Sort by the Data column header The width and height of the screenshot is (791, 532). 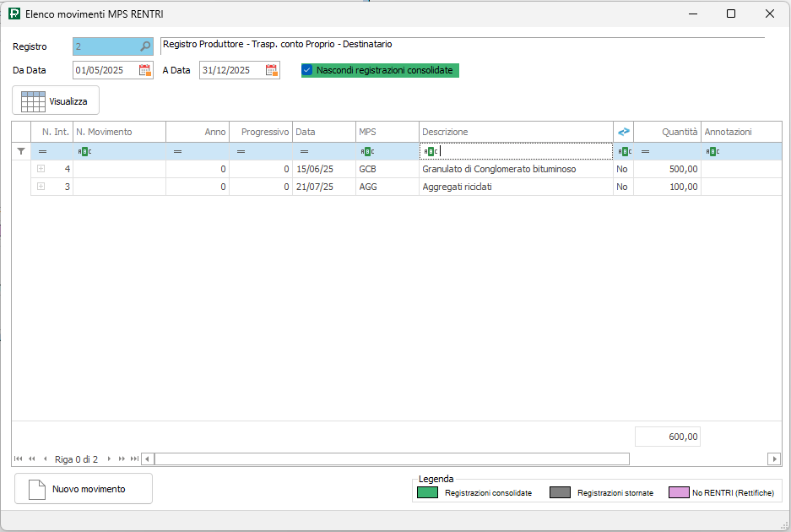point(323,132)
